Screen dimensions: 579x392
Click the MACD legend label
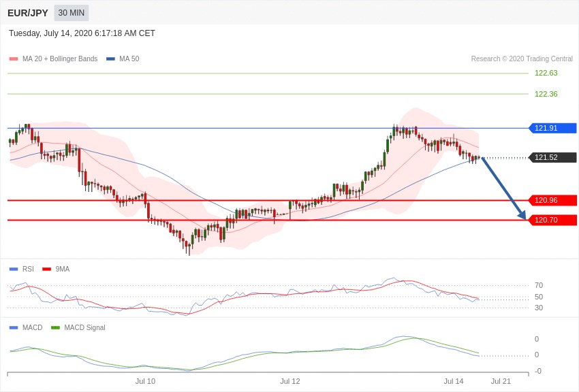point(32,328)
